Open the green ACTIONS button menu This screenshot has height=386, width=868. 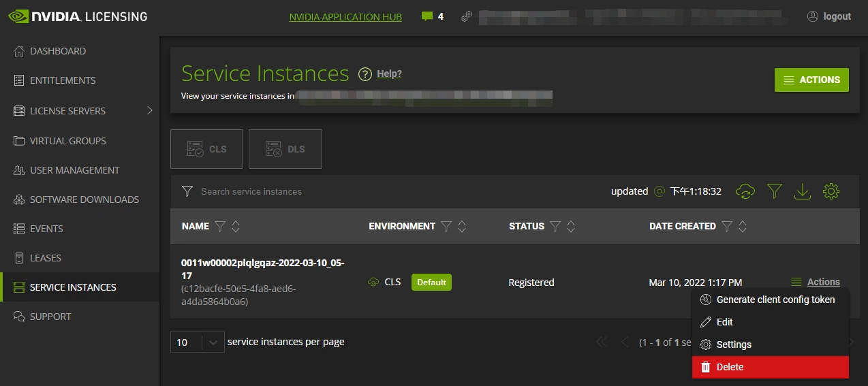pos(811,80)
